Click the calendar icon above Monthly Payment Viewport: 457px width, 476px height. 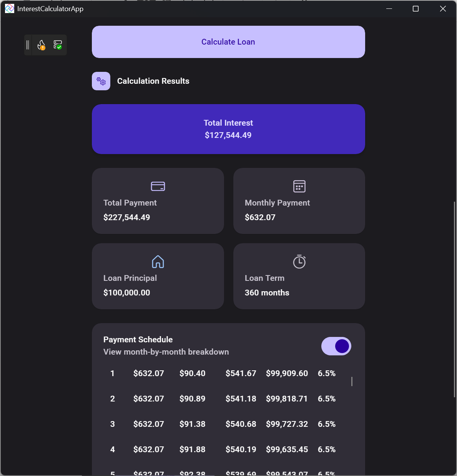[299, 186]
